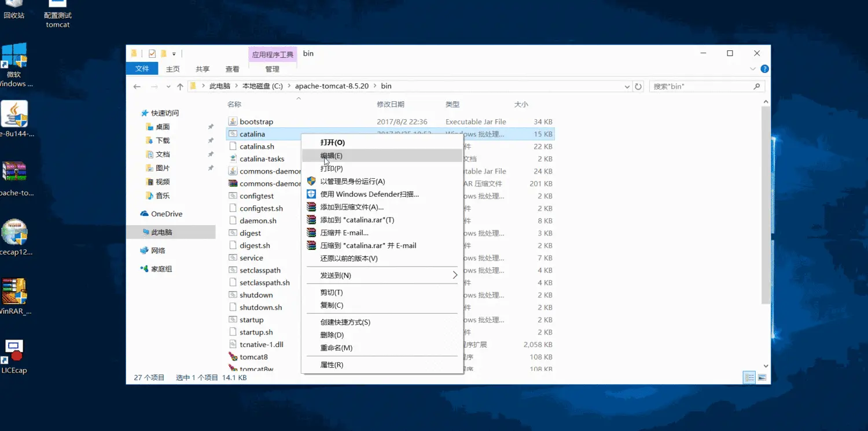
Task: Click WinRAR icon next to 添加到 "catalina.rar"(T)
Action: [311, 220]
